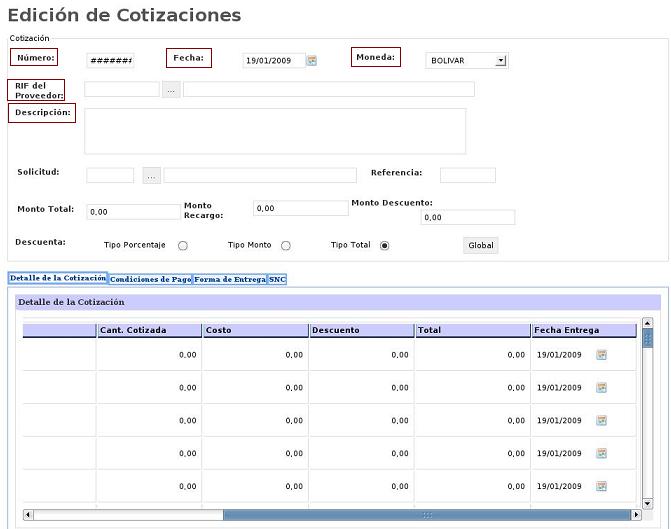Image resolution: width=671 pixels, height=529 pixels.
Task: Click the horizontal scrollbar right arrow
Action: (x=637, y=515)
